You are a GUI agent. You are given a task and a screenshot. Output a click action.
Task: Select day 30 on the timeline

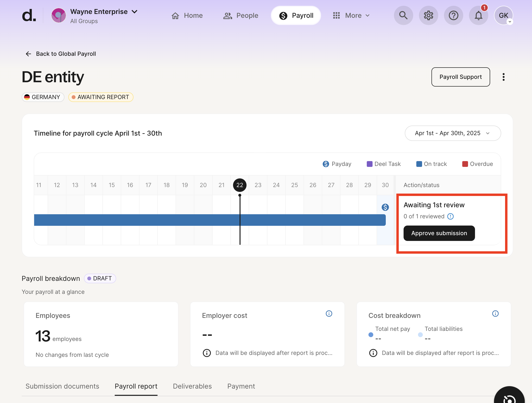[385, 185]
